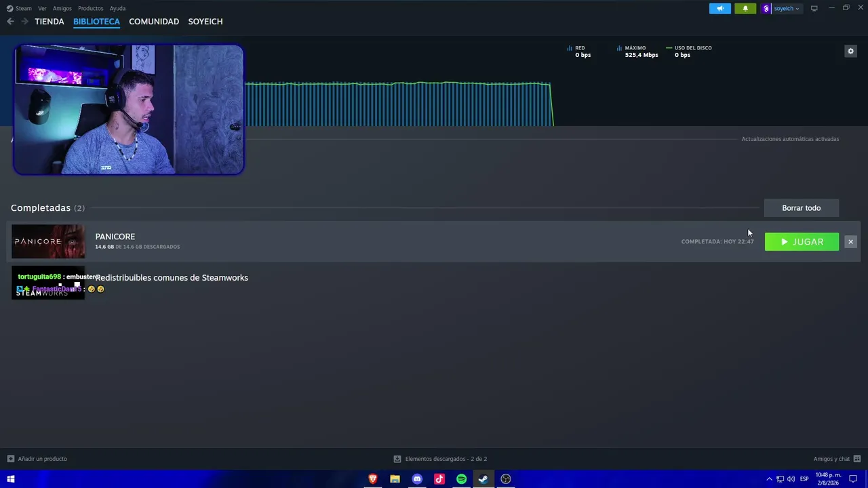Open the Ver menu
Screen dimensions: 868x488
pos(42,8)
